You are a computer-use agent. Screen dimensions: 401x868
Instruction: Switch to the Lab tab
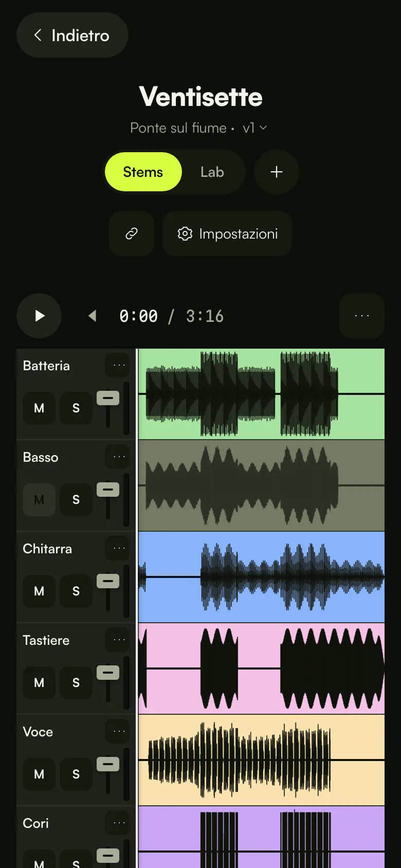point(212,172)
